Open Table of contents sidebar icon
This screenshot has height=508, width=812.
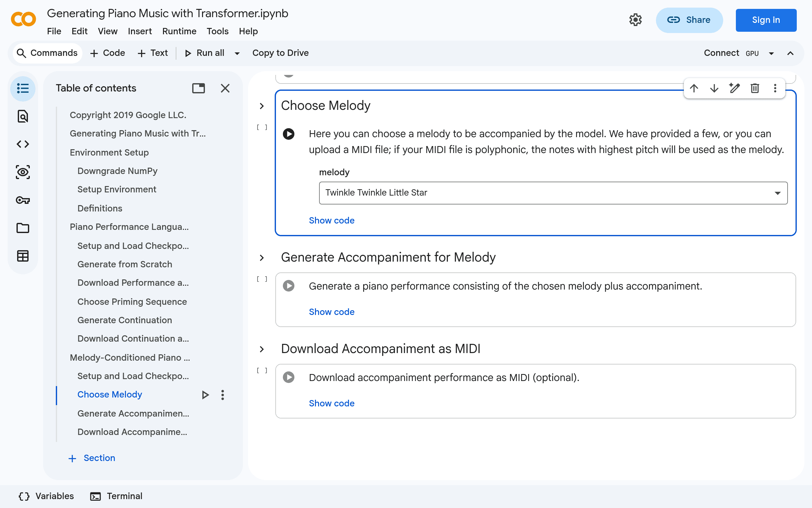tap(23, 88)
